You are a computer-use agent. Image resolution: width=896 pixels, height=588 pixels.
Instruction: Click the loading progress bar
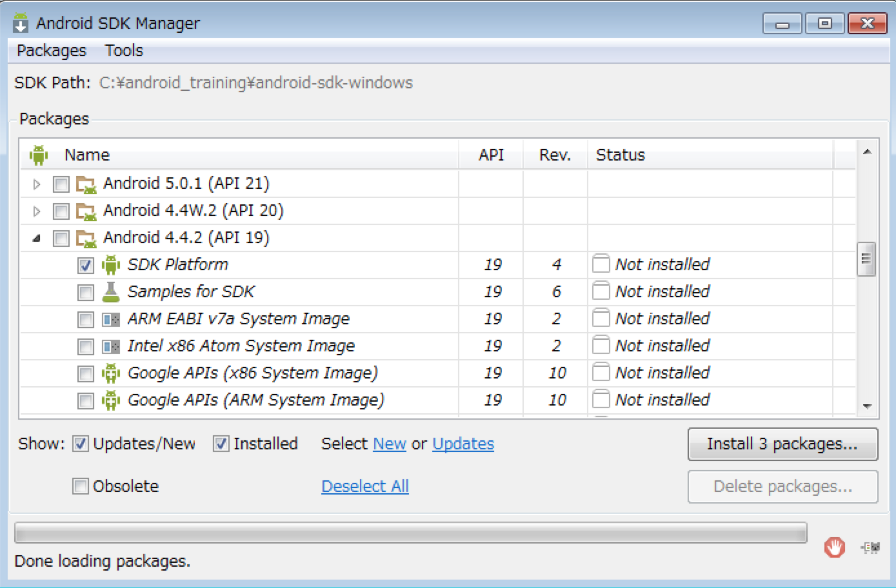pyautogui.click(x=411, y=533)
